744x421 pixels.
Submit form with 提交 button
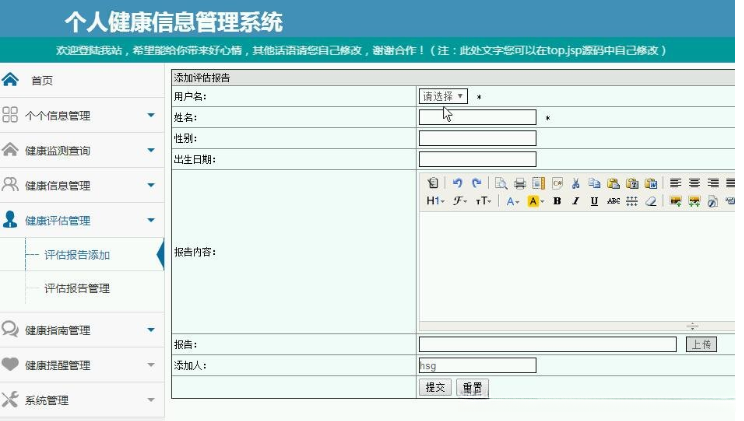435,387
